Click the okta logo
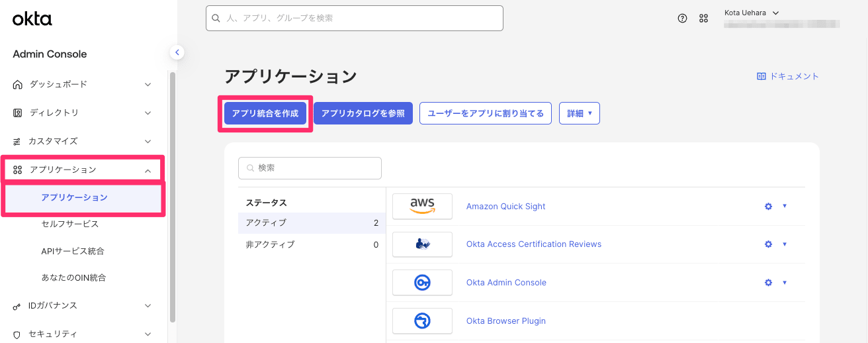Viewport: 868px width, 343px height. tap(32, 19)
